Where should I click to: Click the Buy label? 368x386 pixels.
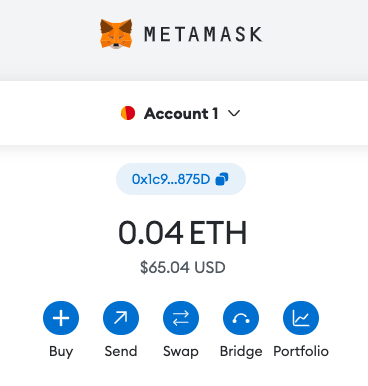click(x=61, y=351)
